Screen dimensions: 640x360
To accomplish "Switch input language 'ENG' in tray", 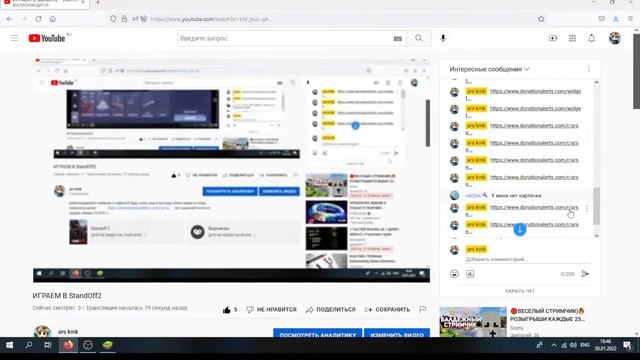I will [x=585, y=345].
